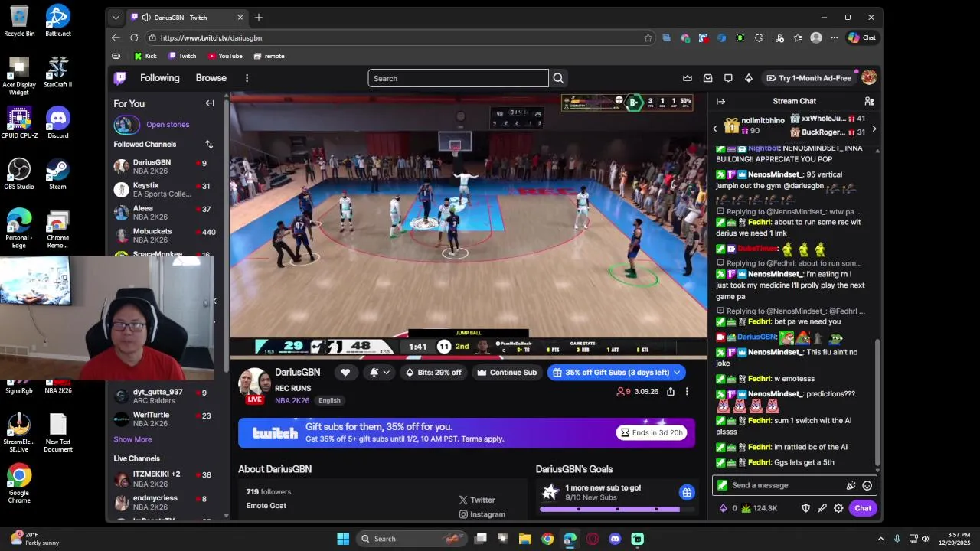Open the Prime loot crown icon
980x551 pixels.
[x=688, y=78]
